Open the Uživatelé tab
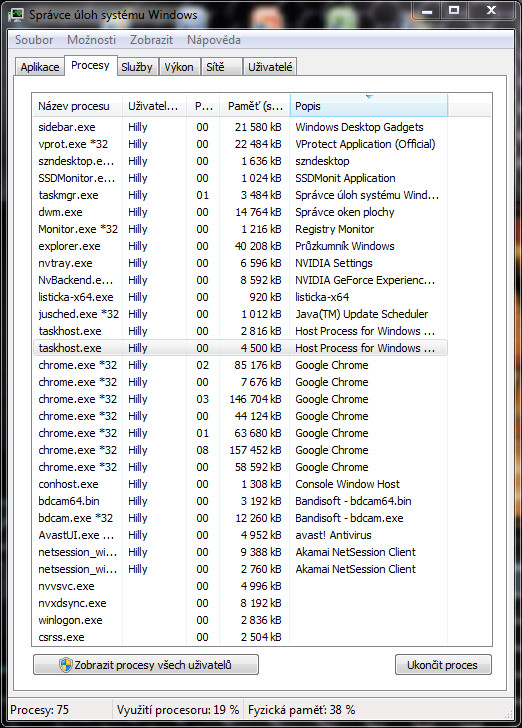 (x=270, y=67)
